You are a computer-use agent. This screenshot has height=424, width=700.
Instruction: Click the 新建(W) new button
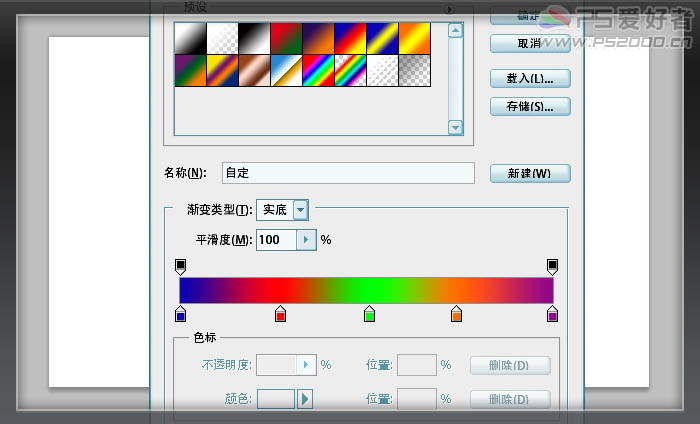tap(530, 173)
